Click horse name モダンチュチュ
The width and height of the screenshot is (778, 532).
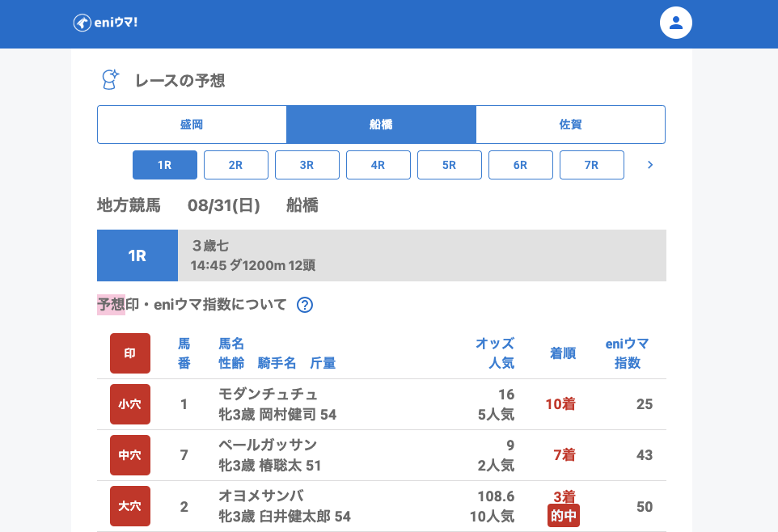pos(268,394)
